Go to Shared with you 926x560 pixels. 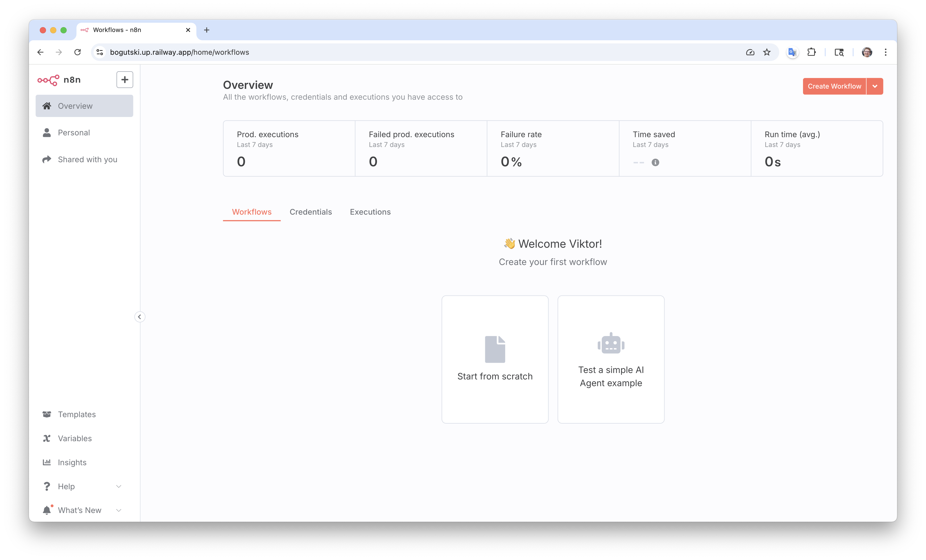[87, 159]
